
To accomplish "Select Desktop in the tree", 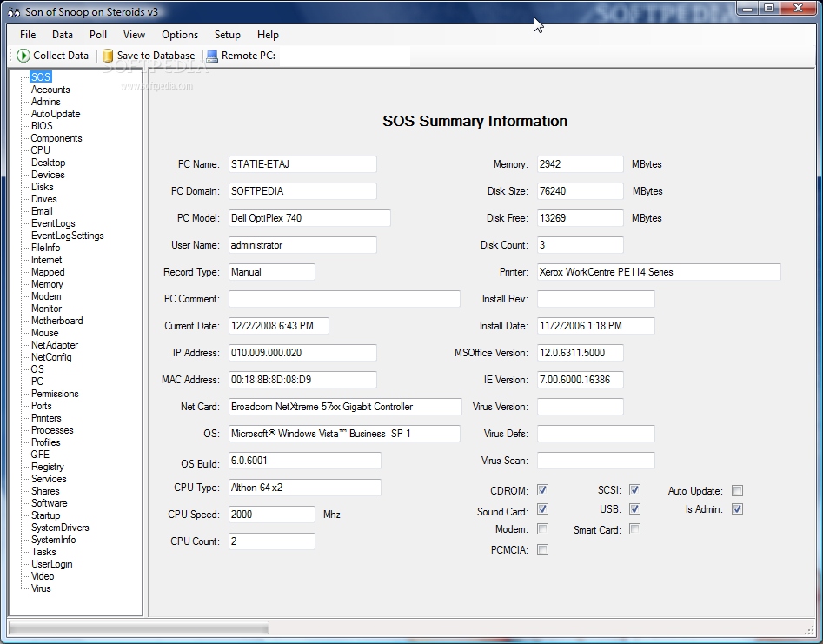I will tap(49, 163).
